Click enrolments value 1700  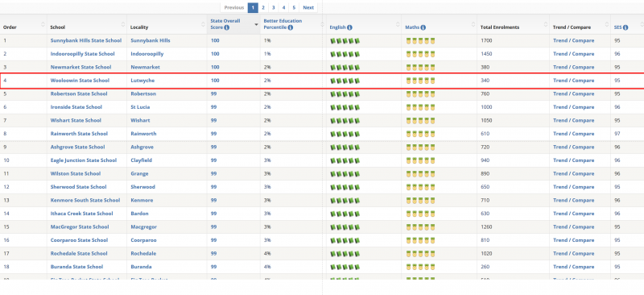(x=486, y=41)
